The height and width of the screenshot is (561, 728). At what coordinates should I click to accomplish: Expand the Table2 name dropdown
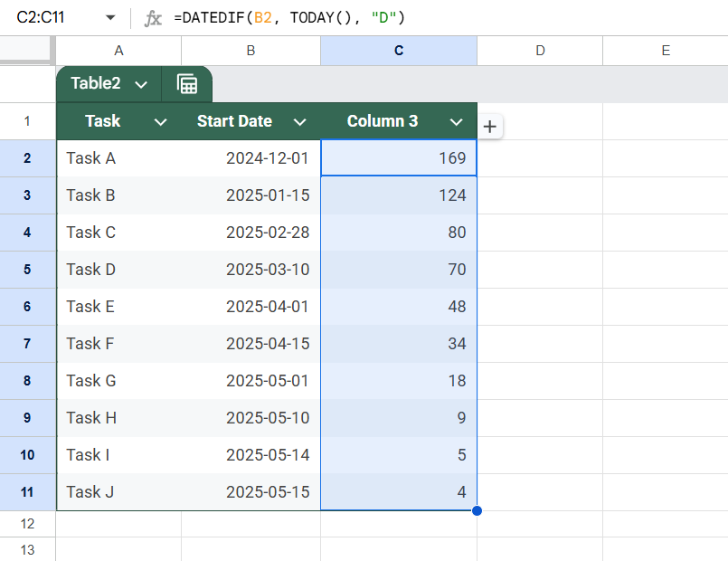coord(141,84)
